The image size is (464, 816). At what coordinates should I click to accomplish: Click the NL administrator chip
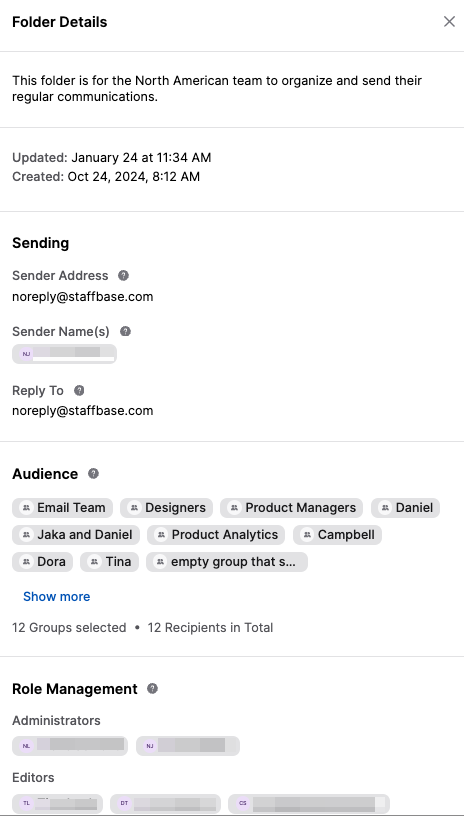(x=70, y=746)
